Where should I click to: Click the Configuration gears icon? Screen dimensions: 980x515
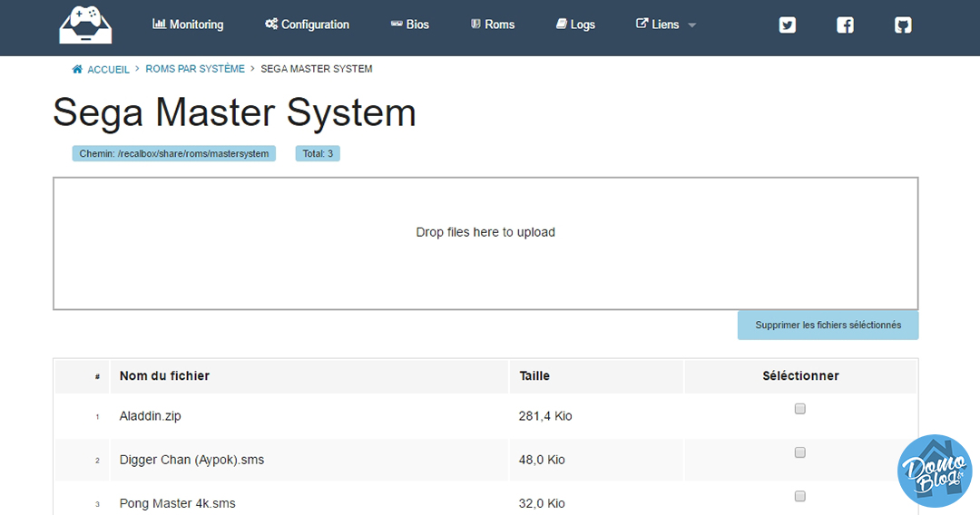tap(271, 24)
